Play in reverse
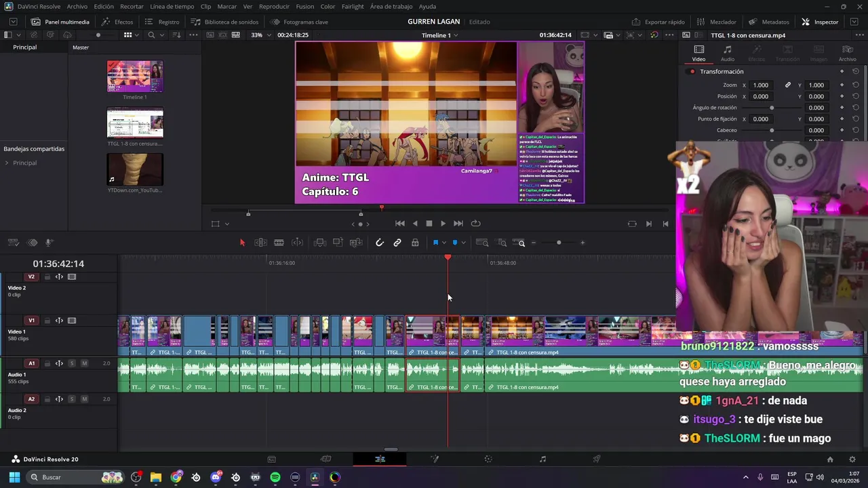 click(x=415, y=224)
